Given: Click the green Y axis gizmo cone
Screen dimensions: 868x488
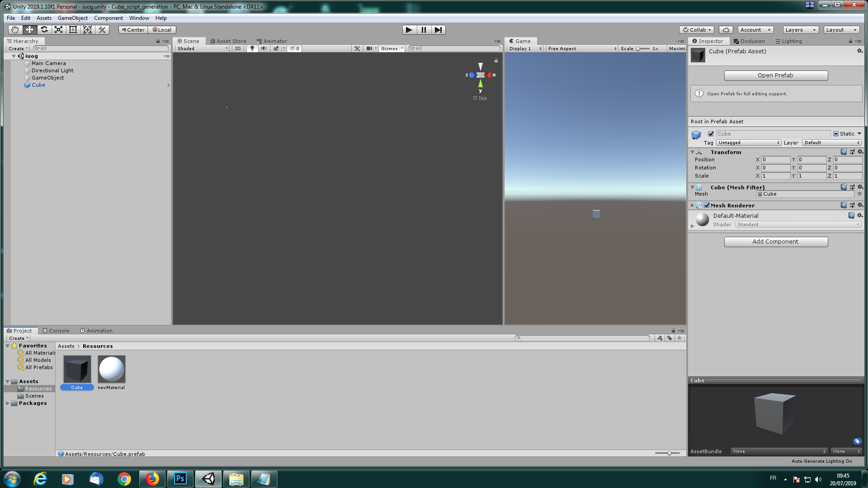Looking at the screenshot, I should pos(481,84).
